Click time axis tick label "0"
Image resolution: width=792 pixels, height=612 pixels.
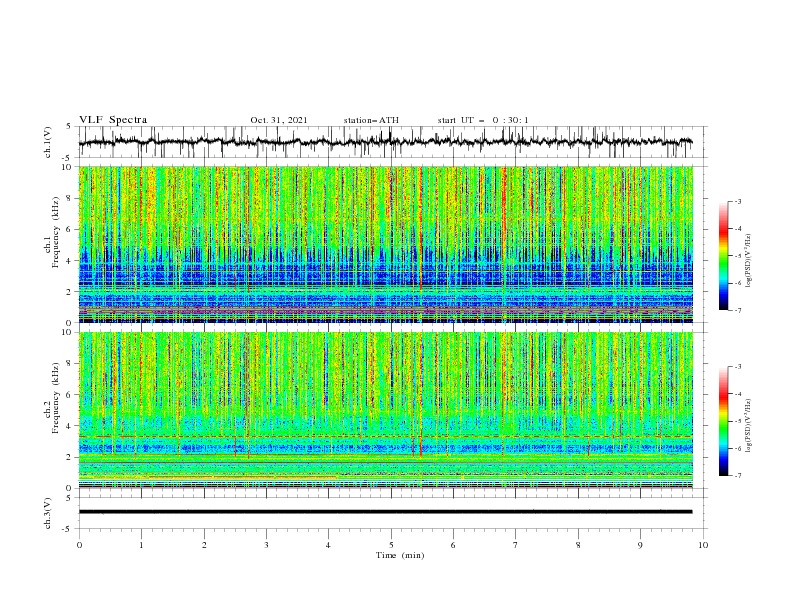79,545
